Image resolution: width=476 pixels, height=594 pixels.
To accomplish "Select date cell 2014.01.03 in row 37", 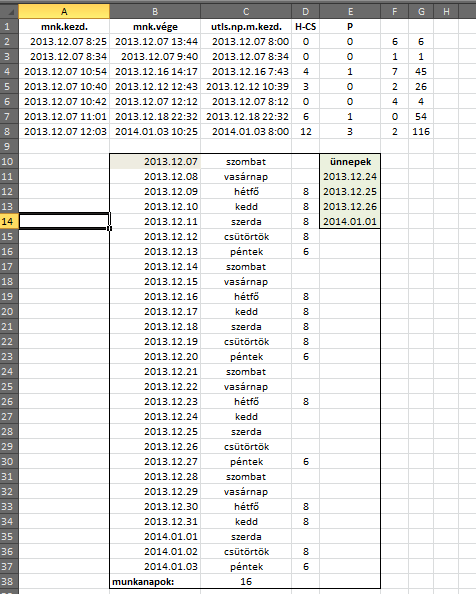I will tap(155, 567).
